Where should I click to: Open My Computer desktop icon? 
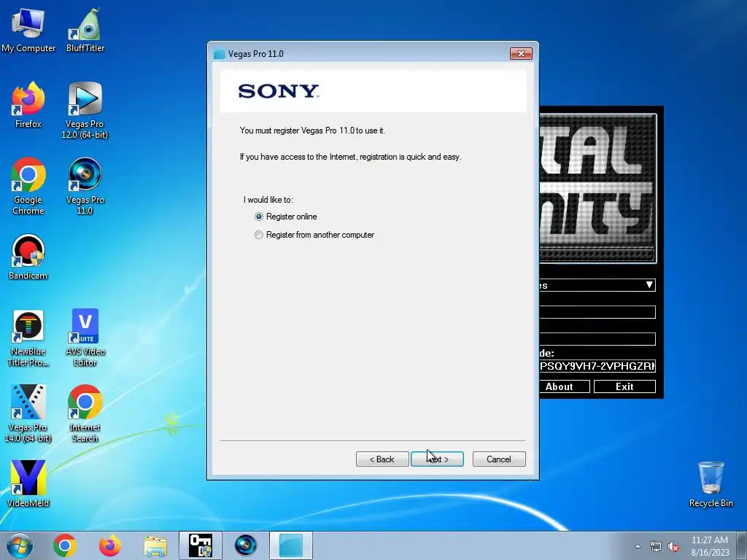coord(28,29)
